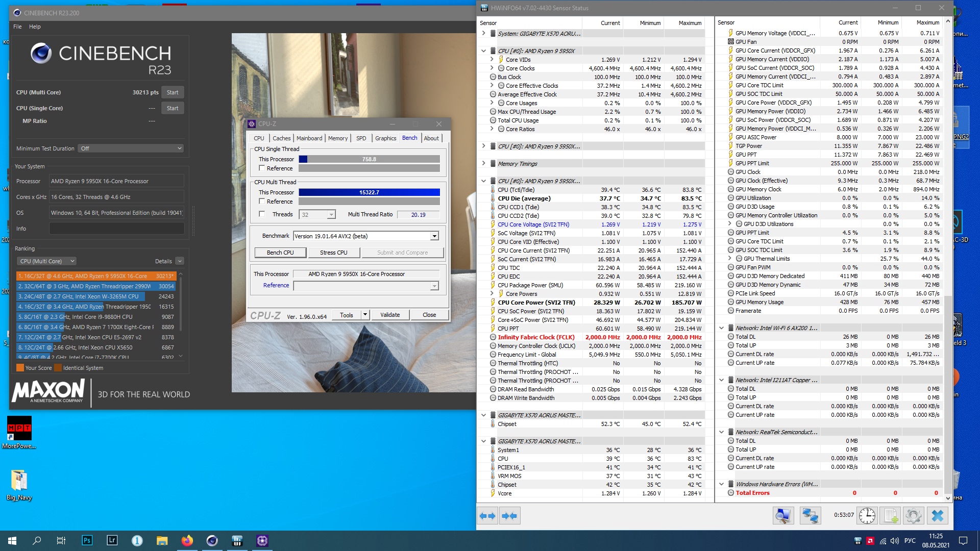This screenshot has height=551, width=980.
Task: Start logging with the sheet-plus icon
Action: click(891, 516)
